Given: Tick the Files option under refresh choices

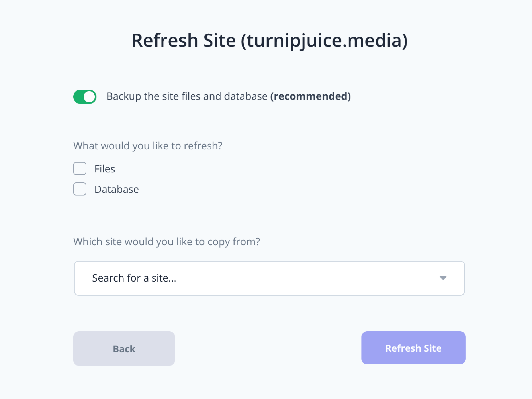Looking at the screenshot, I should point(80,169).
